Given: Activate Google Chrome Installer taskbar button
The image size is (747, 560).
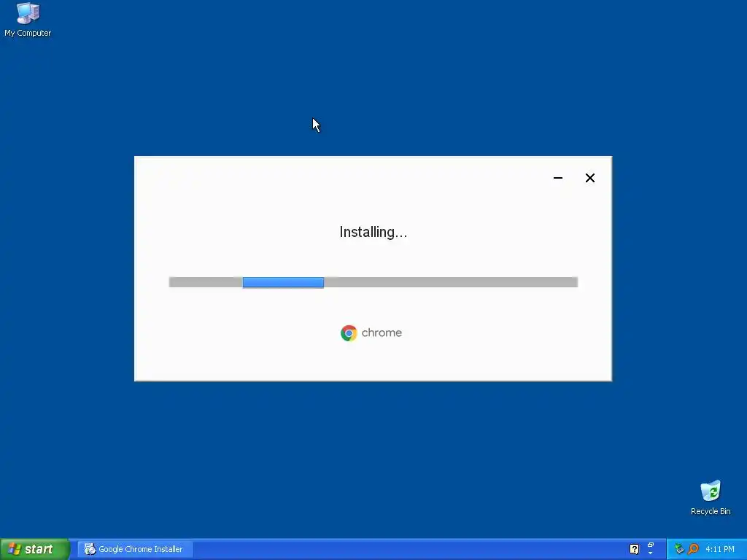Looking at the screenshot, I should click(135, 549).
